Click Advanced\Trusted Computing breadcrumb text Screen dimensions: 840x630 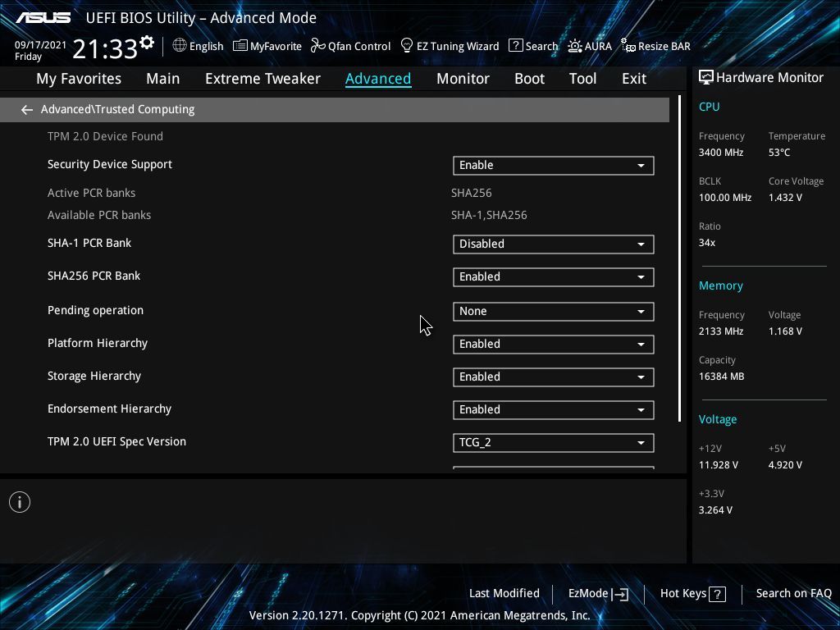pyautogui.click(x=118, y=109)
